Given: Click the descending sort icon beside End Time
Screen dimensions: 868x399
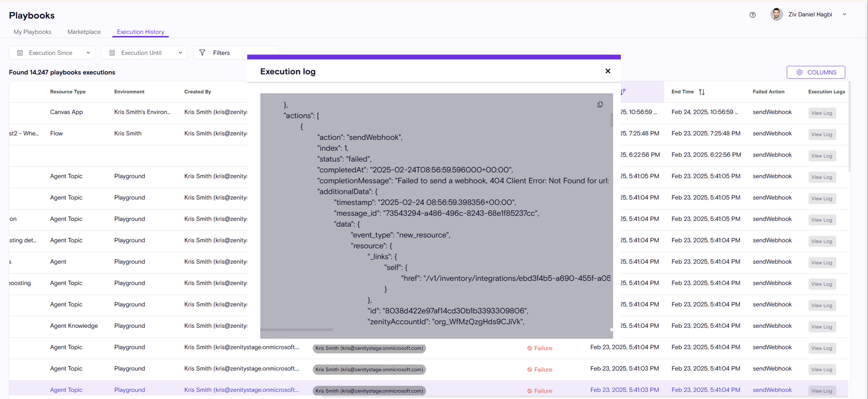Looking at the screenshot, I should tap(623, 92).
